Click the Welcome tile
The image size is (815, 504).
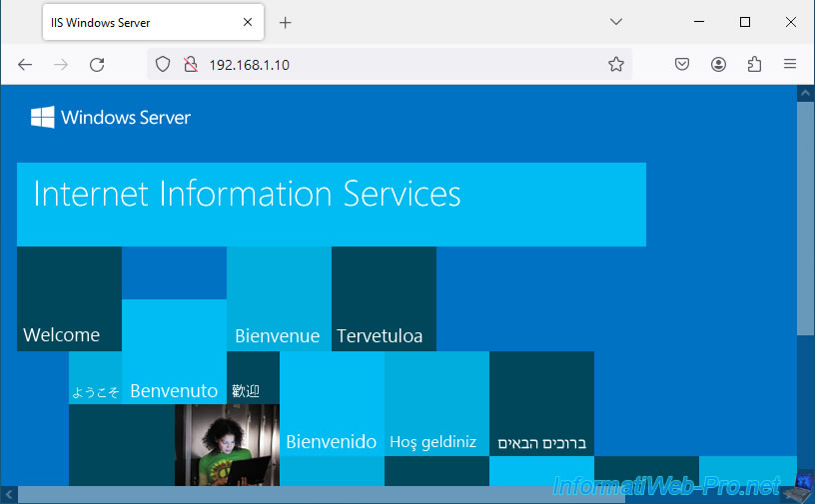coord(69,298)
